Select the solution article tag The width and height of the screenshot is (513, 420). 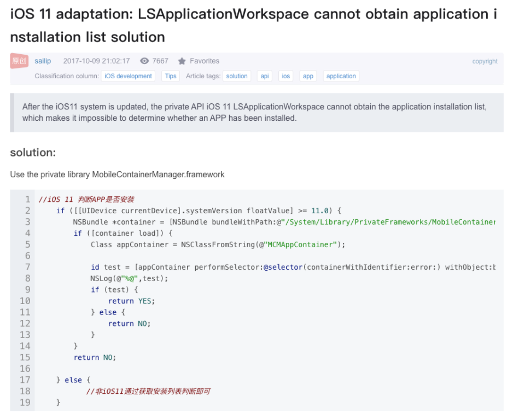[x=237, y=76]
